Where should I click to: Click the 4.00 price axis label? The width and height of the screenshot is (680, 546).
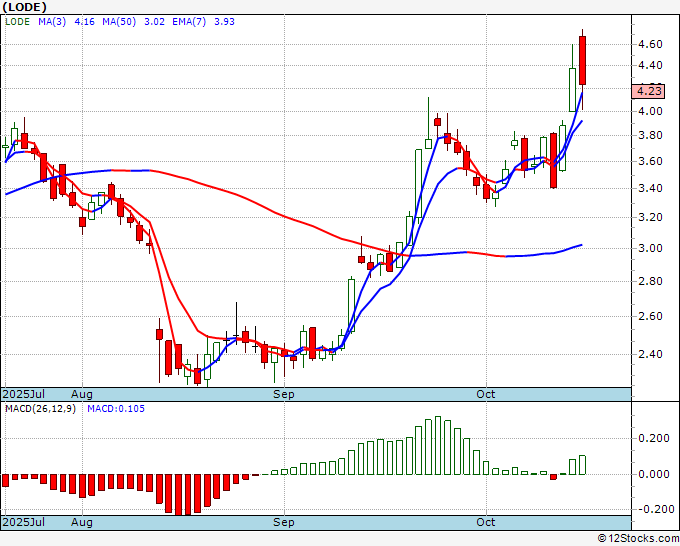(650, 111)
